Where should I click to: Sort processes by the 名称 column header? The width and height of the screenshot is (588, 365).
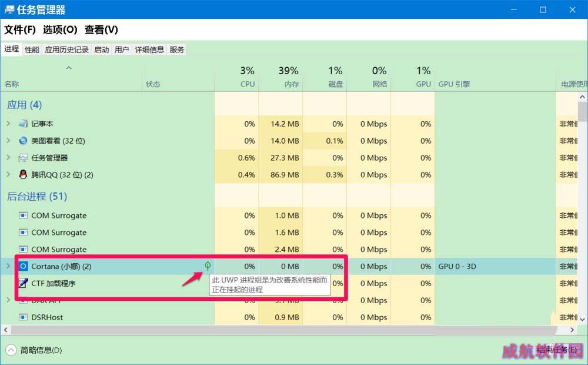12,84
